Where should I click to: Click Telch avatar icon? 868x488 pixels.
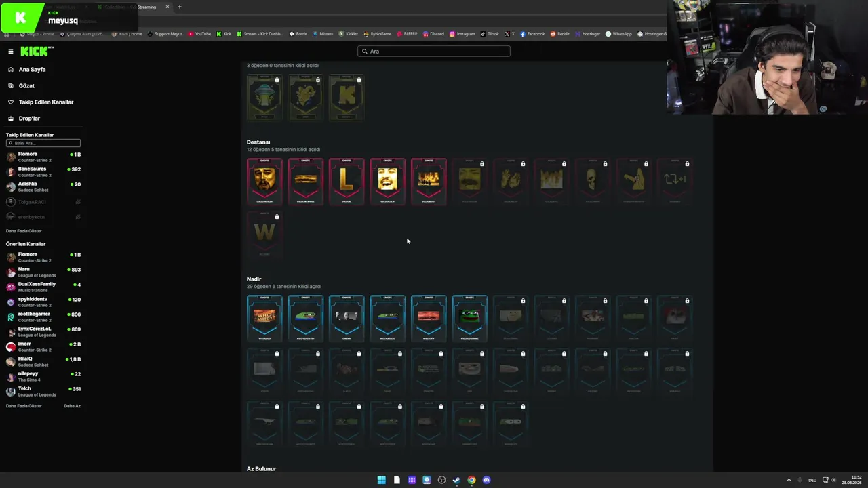(x=11, y=391)
